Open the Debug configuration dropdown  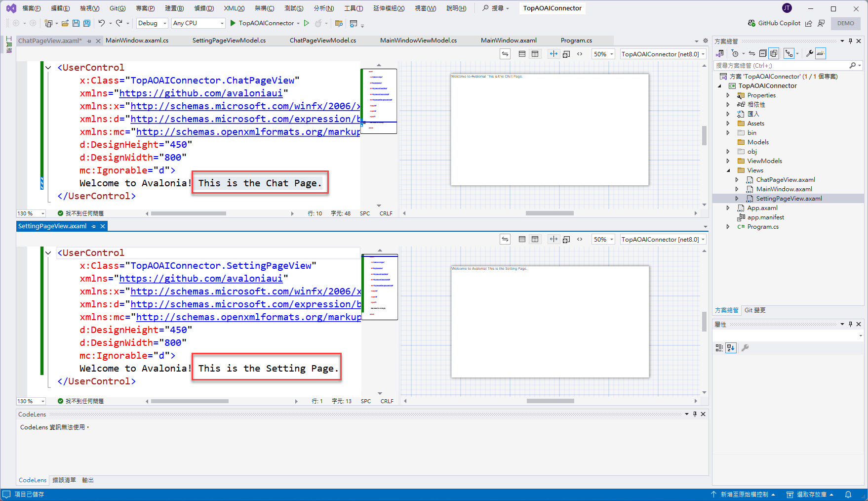point(152,23)
